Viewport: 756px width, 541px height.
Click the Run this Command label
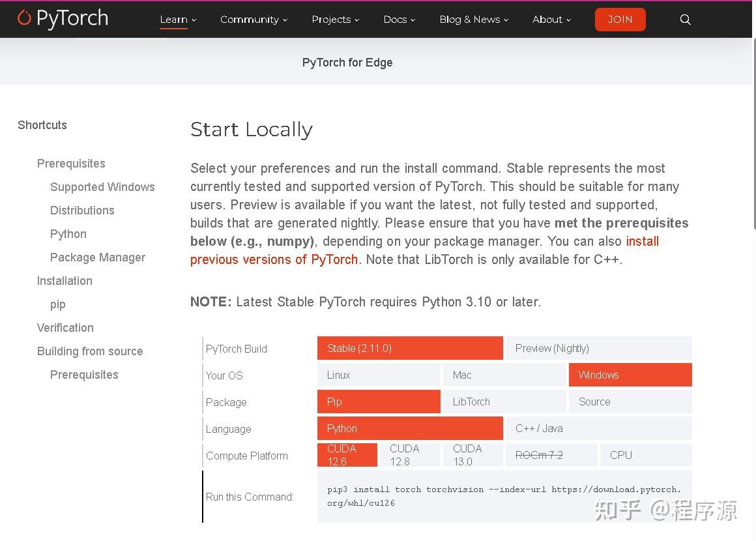click(250, 497)
